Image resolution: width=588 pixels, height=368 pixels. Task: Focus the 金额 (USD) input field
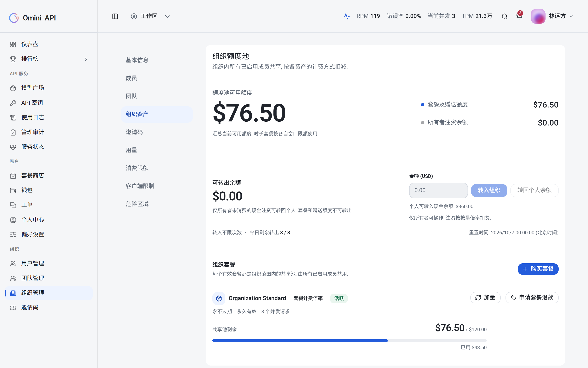tap(438, 190)
